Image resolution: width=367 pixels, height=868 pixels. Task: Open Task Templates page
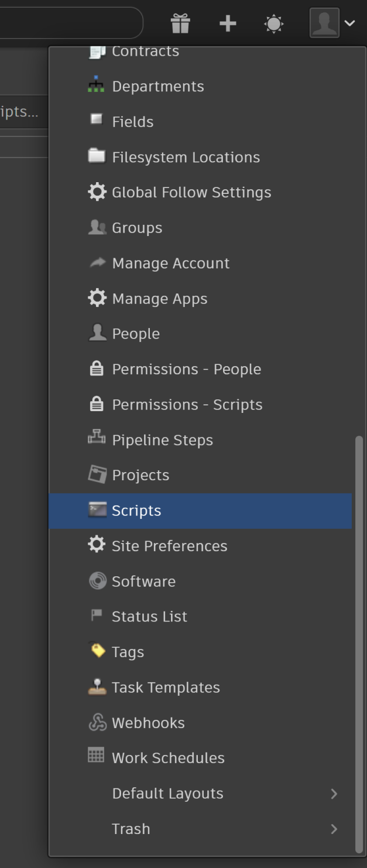coord(166,687)
